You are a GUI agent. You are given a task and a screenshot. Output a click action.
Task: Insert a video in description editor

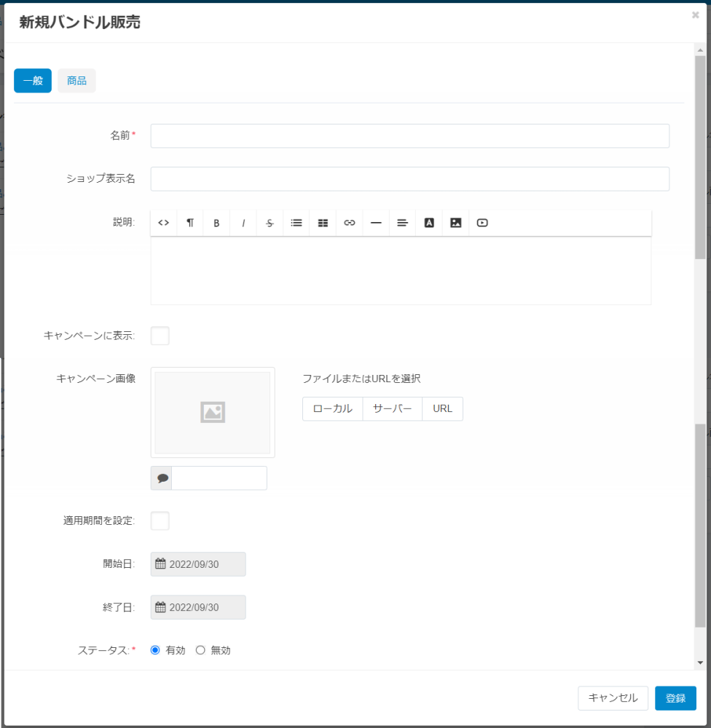pos(482,223)
